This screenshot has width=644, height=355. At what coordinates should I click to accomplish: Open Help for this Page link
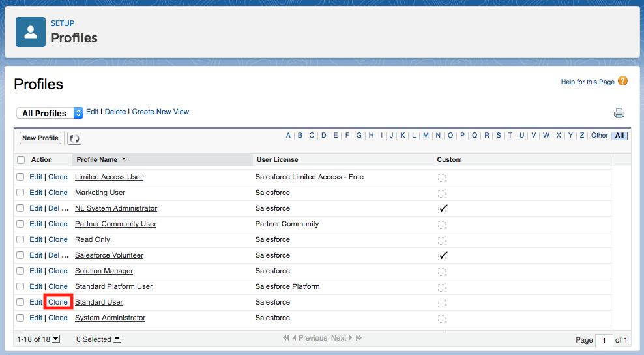(x=588, y=82)
